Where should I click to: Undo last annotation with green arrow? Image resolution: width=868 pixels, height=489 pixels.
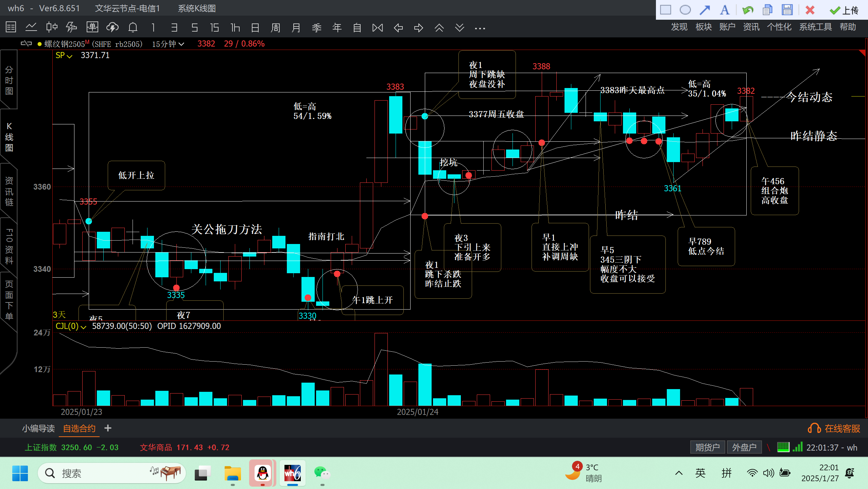tap(747, 10)
